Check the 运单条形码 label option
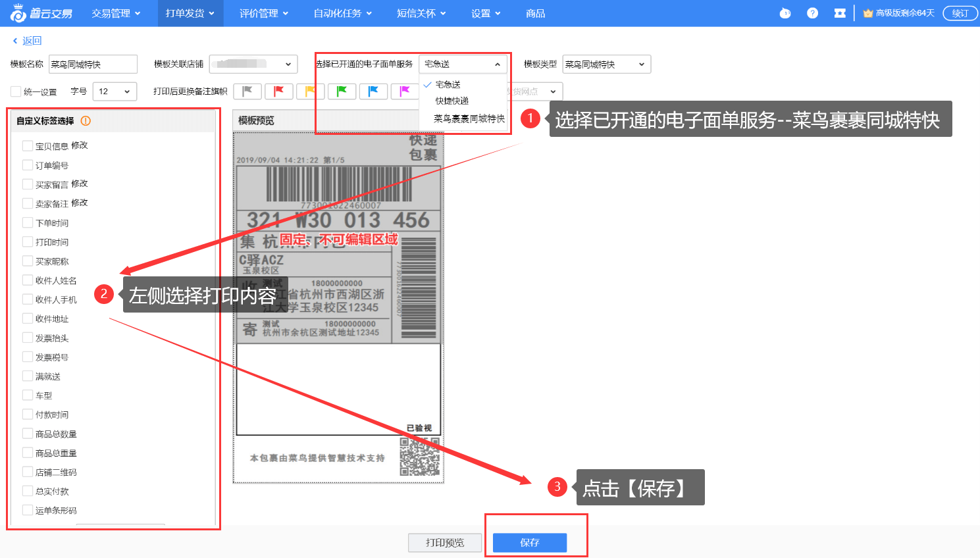The width and height of the screenshot is (980, 558). coord(28,510)
